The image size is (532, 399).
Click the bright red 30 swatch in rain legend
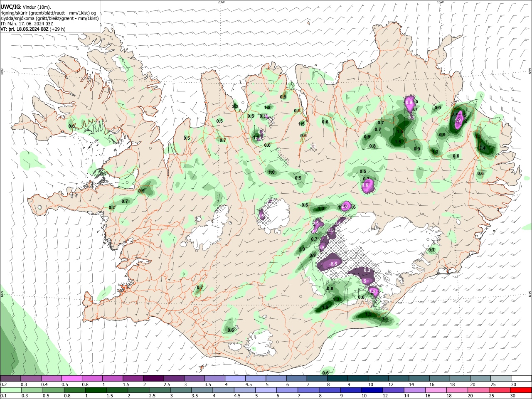coord(521,390)
